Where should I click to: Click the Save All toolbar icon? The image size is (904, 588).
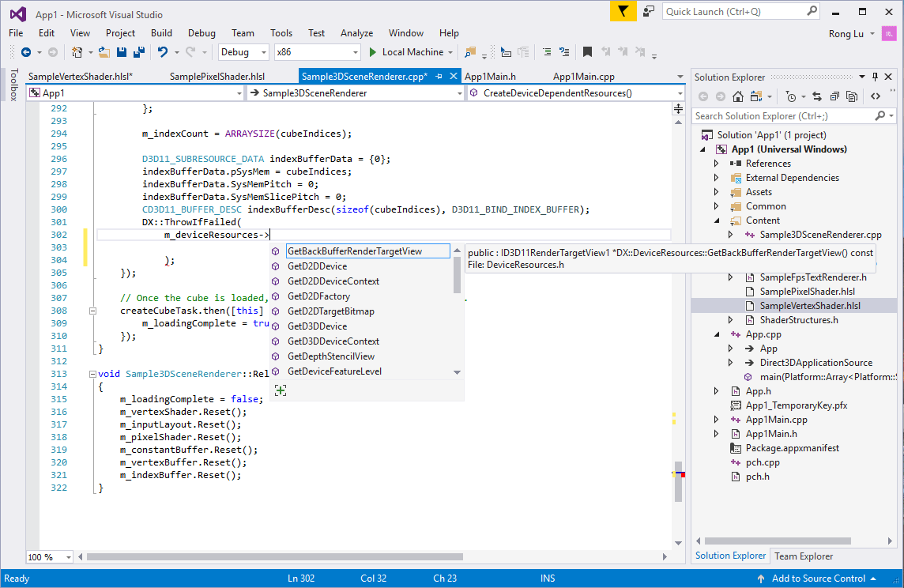139,52
